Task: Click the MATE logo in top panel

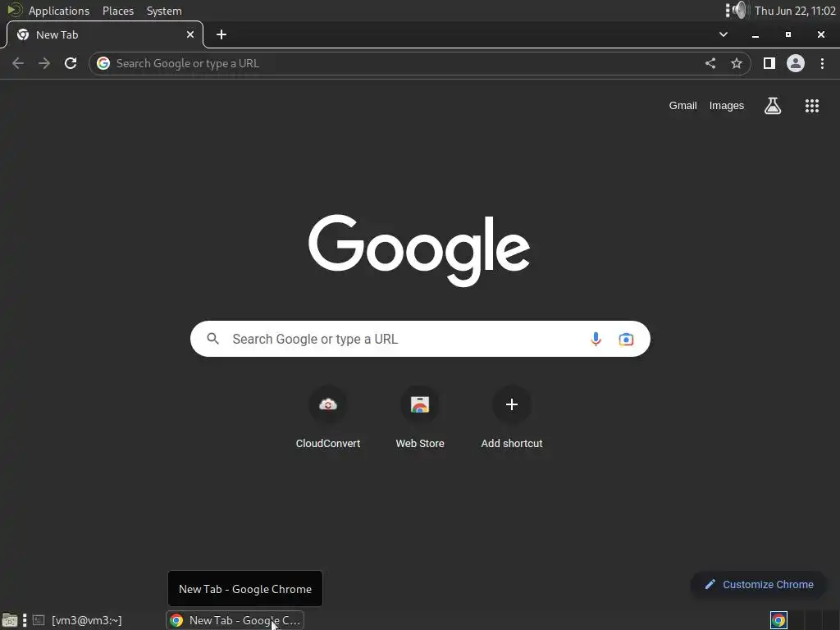Action: [15, 10]
